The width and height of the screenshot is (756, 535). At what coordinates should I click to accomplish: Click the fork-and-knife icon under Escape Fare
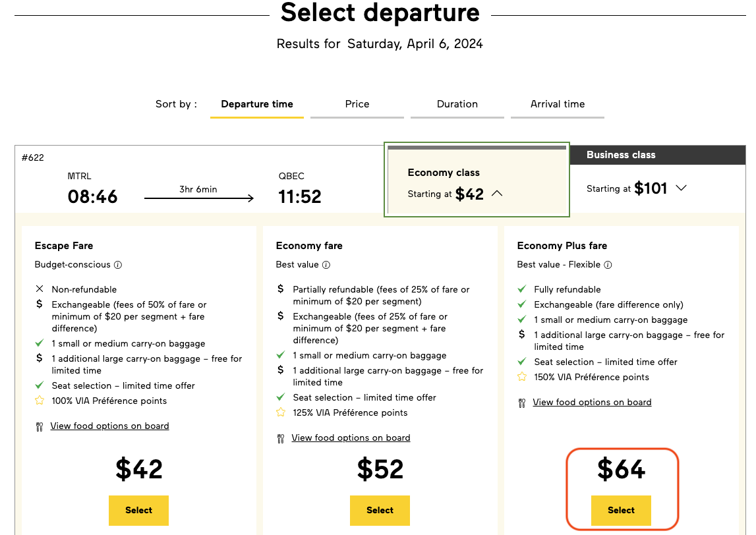[x=38, y=426]
